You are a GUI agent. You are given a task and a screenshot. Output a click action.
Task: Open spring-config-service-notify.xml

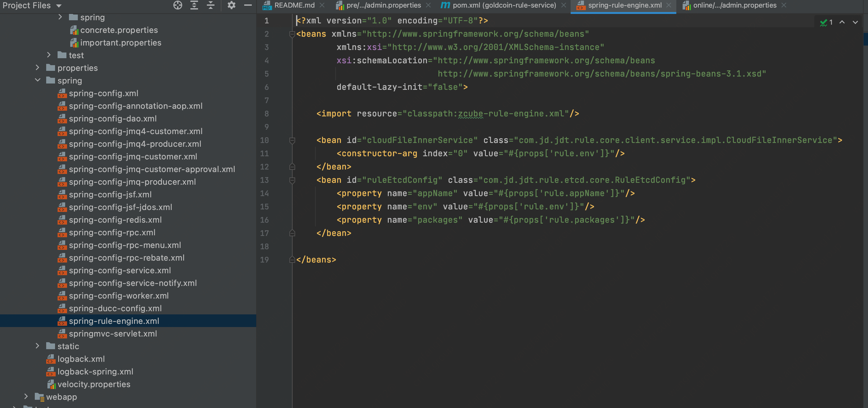tap(133, 283)
